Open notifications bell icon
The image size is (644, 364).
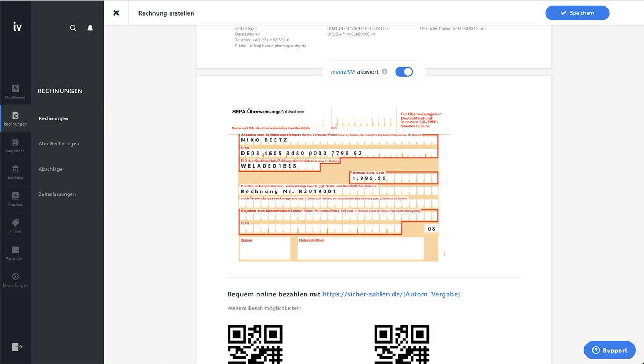90,28
